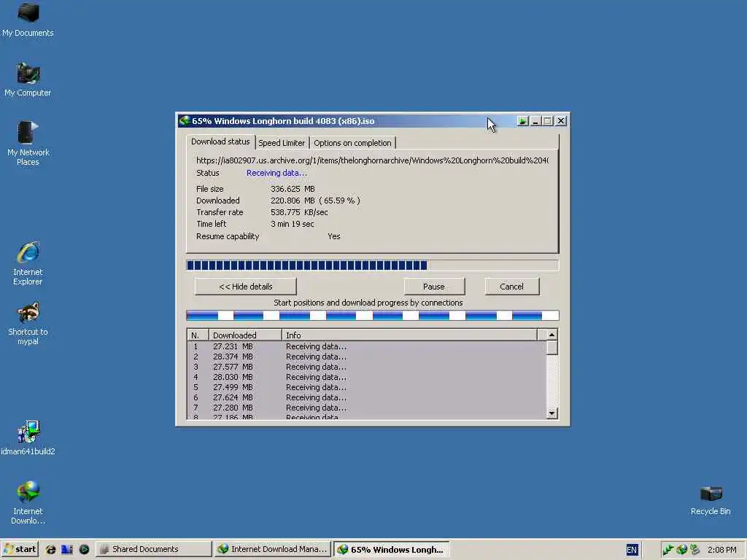The width and height of the screenshot is (747, 560).
Task: Launch Internet Explorer from the desktop
Action: [x=28, y=263]
